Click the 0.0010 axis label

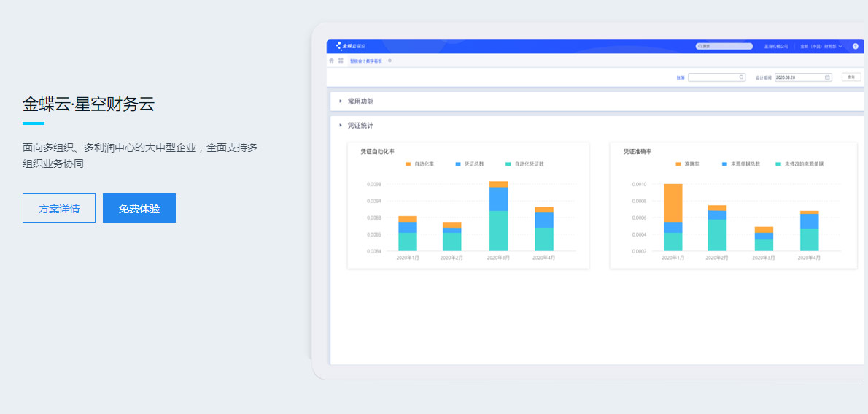click(639, 184)
